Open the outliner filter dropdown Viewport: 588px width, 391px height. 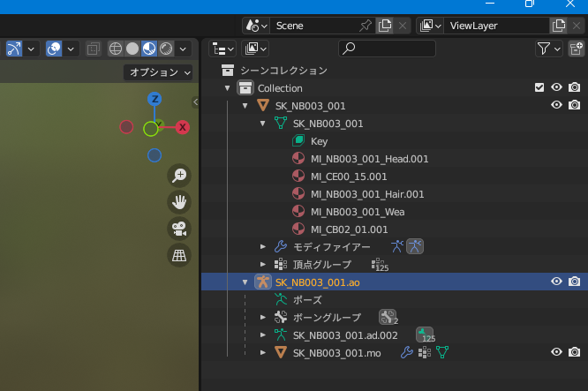tap(548, 49)
